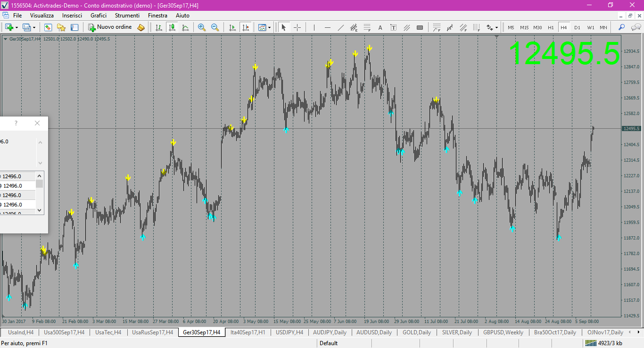Toggle the Terminal panel icon
Screen dimensions: 644x348
pos(74,27)
